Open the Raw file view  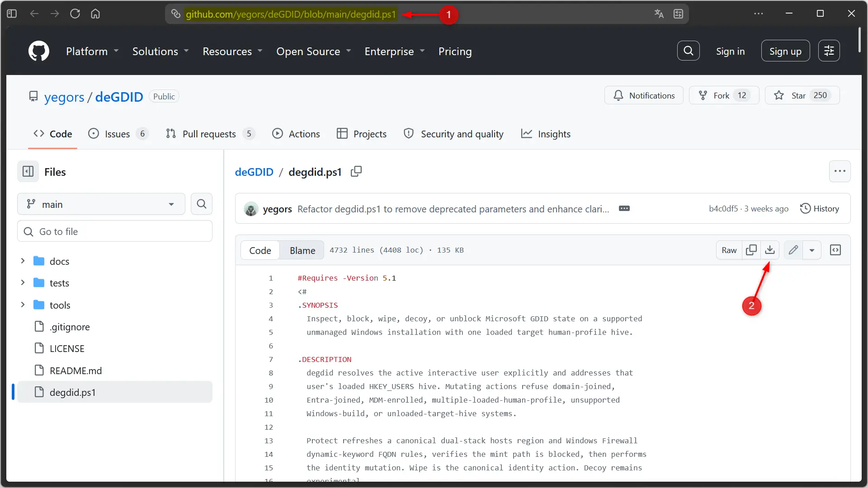tap(729, 250)
